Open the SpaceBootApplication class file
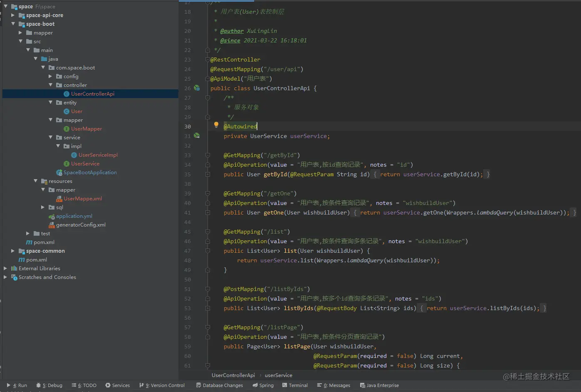This screenshot has height=392, width=581. click(x=90, y=173)
